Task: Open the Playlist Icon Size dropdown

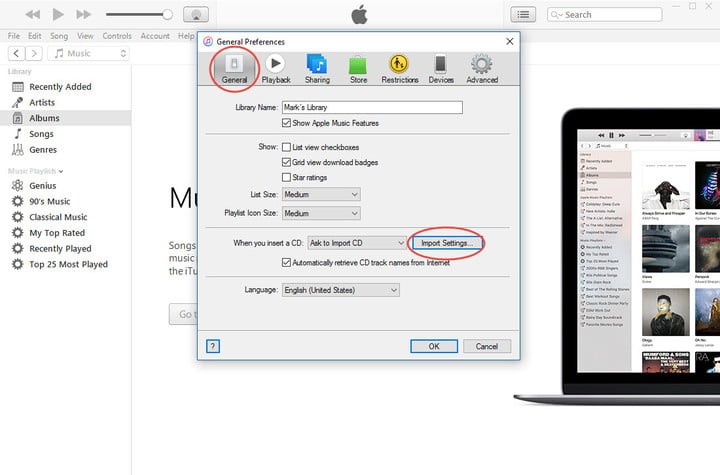Action: 321,213
